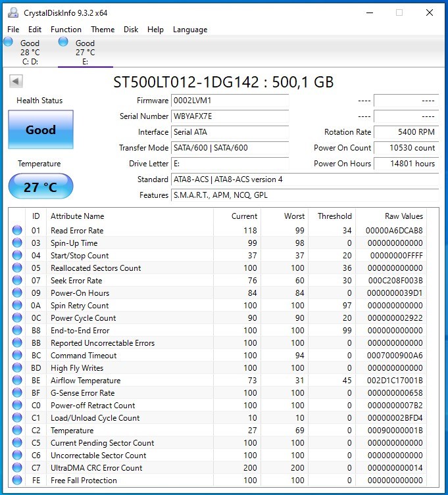Click the Features field S.M.A.R.T., APM, NCQ, GPL
This screenshot has height=495, width=448.
(x=305, y=195)
